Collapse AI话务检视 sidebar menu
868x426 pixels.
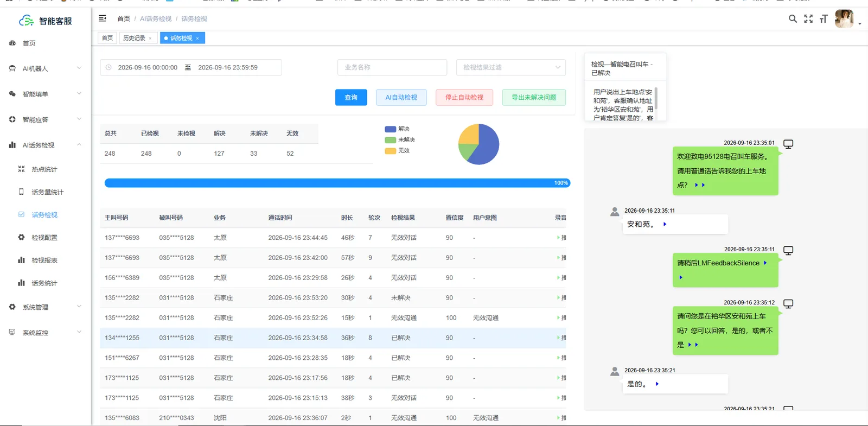click(46, 145)
